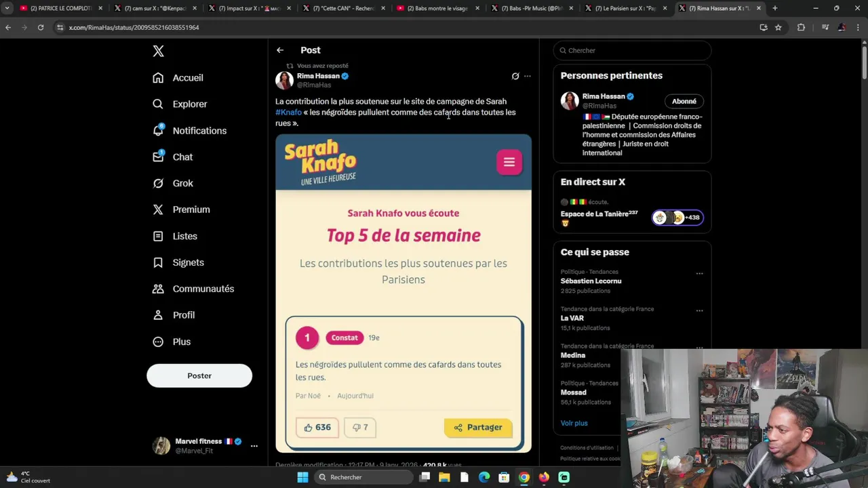Open the post's three-dot more menu

528,76
